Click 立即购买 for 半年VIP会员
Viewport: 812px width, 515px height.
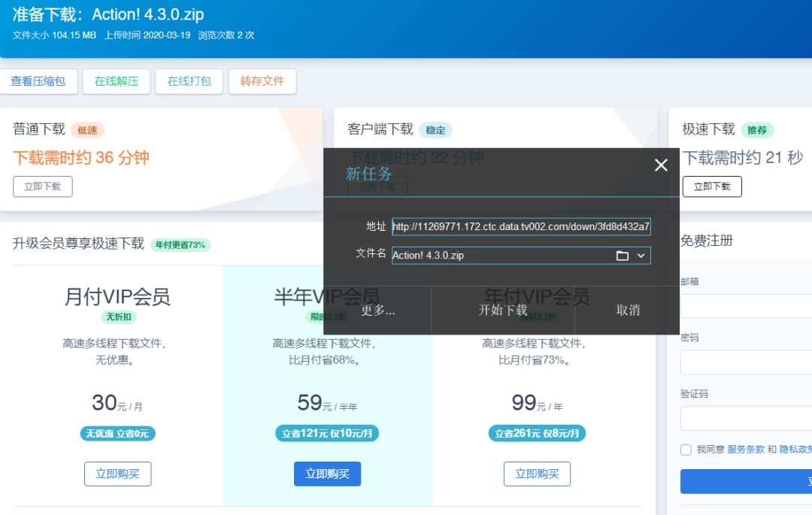327,474
